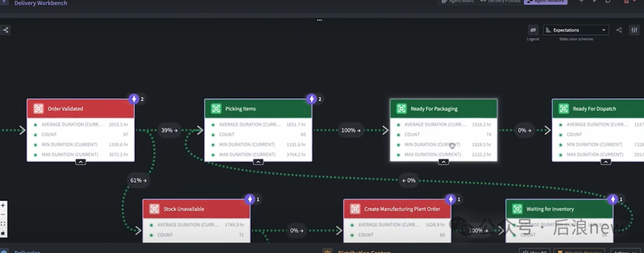Collapse the Order Validated node details
644x253 pixels.
tap(80, 162)
